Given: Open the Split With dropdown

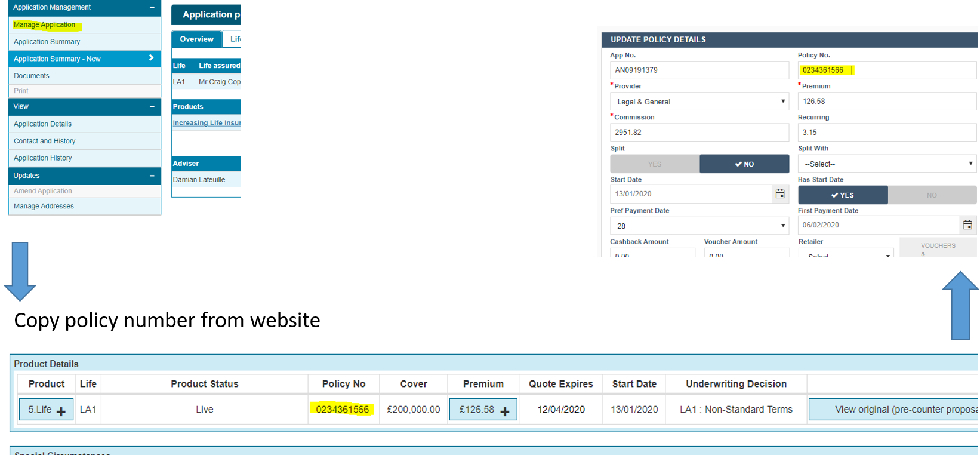Looking at the screenshot, I should (887, 164).
